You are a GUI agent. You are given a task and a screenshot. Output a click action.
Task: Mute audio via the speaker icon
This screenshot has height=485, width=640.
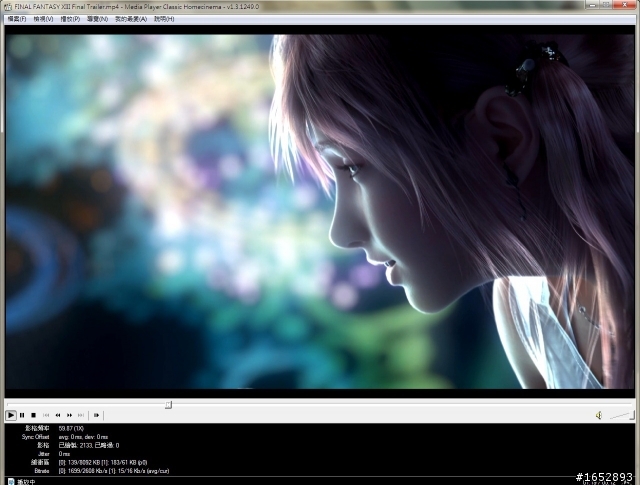pos(599,415)
